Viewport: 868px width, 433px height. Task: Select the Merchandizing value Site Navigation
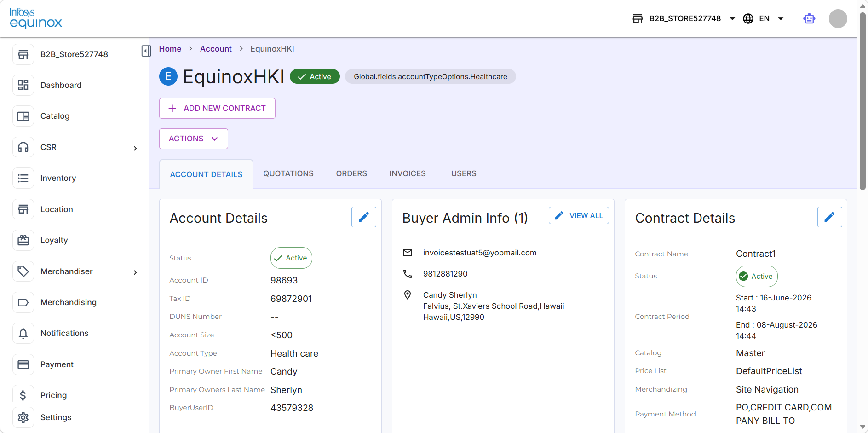tap(767, 389)
